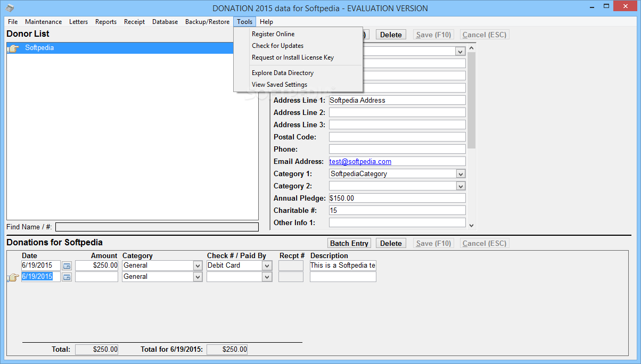Click the Donor List heading
Image resolution: width=641 pixels, height=364 pixels.
pos(28,34)
